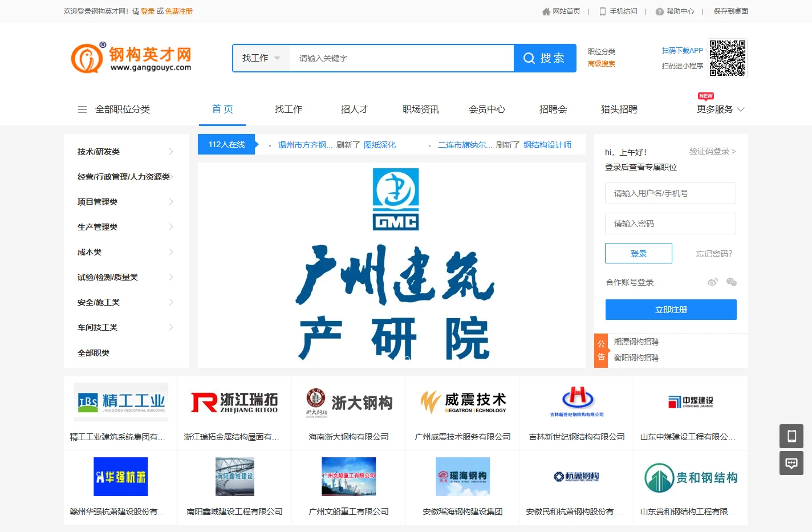Click the 112人在线 badge
Viewport: 812px width, 532px height.
tap(226, 144)
